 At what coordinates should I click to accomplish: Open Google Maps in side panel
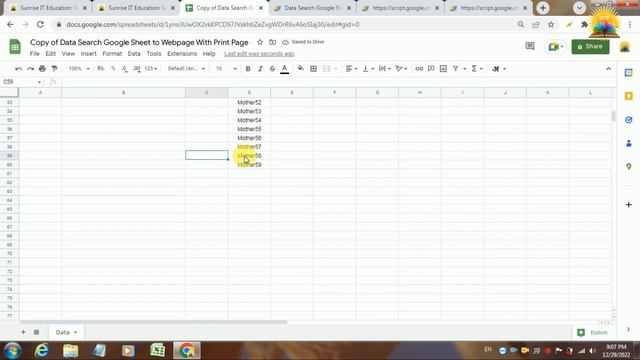click(x=629, y=167)
